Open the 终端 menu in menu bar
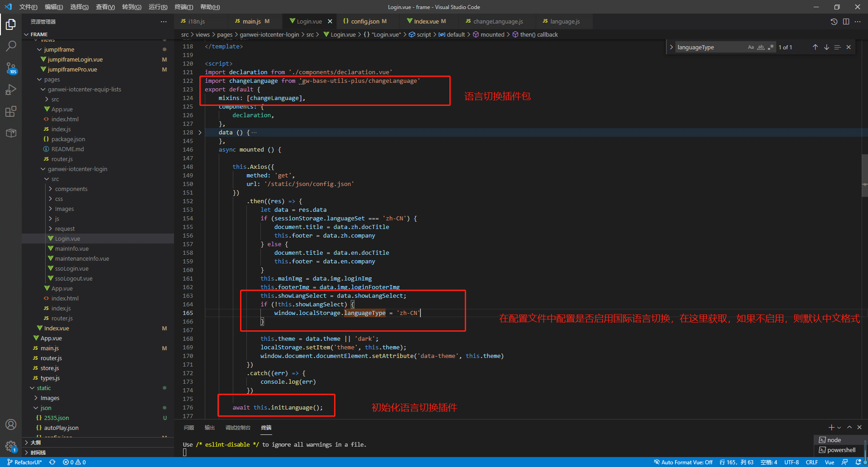The image size is (868, 467). coord(184,7)
